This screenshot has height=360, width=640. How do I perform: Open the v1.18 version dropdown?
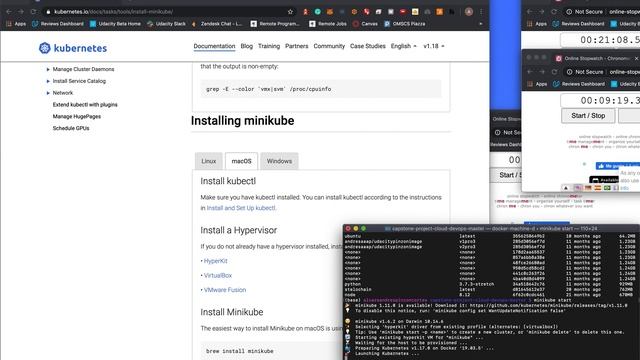click(x=433, y=46)
